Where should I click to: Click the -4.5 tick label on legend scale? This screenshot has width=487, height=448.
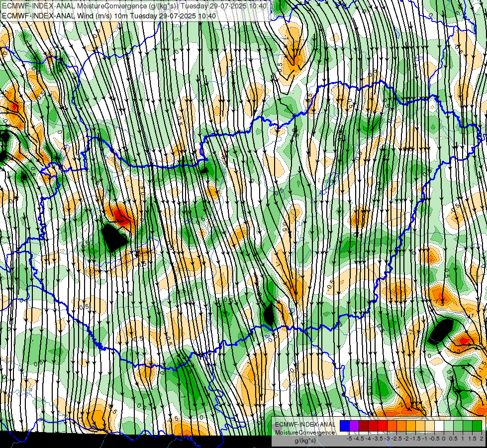pyautogui.click(x=359, y=439)
